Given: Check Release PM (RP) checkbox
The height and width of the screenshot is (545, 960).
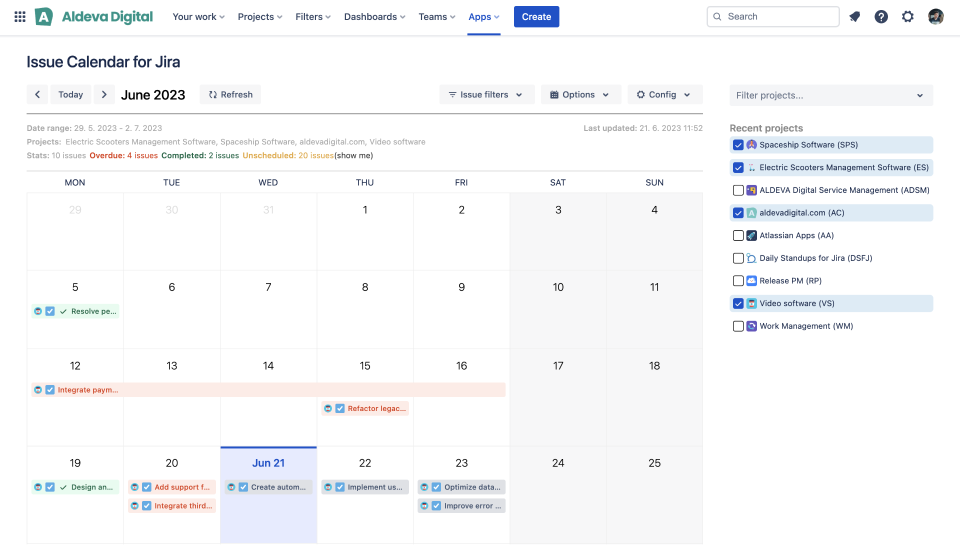Looking at the screenshot, I should (x=738, y=281).
